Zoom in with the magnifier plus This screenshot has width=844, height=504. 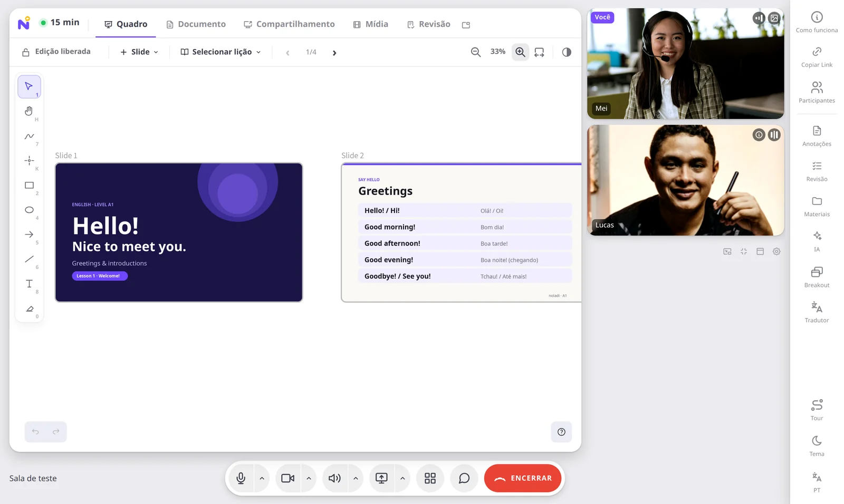pyautogui.click(x=520, y=52)
